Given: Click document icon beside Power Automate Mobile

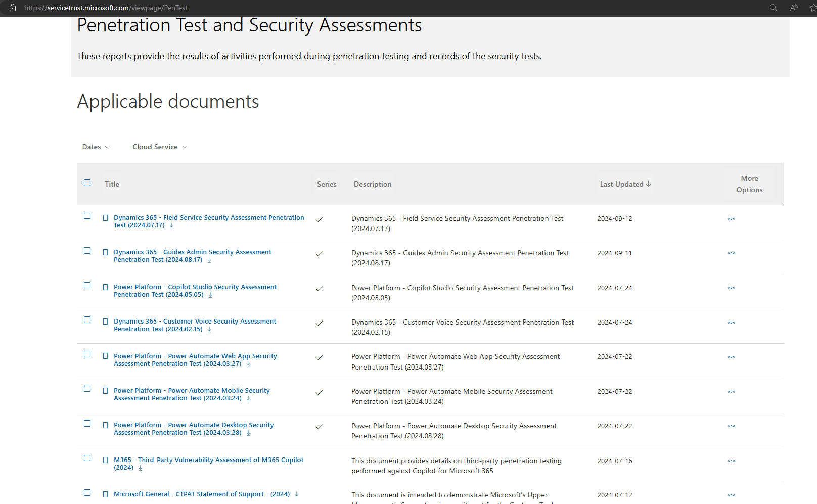Looking at the screenshot, I should coord(105,391).
